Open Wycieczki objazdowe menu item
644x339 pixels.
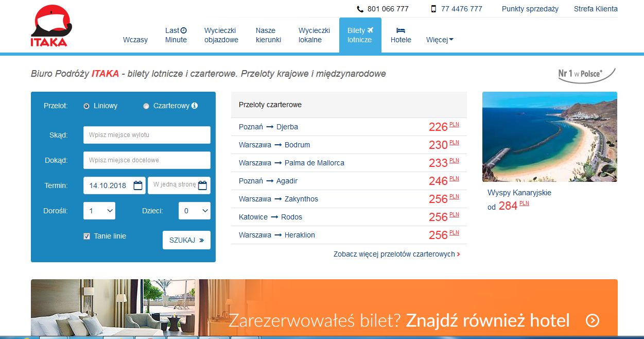221,35
